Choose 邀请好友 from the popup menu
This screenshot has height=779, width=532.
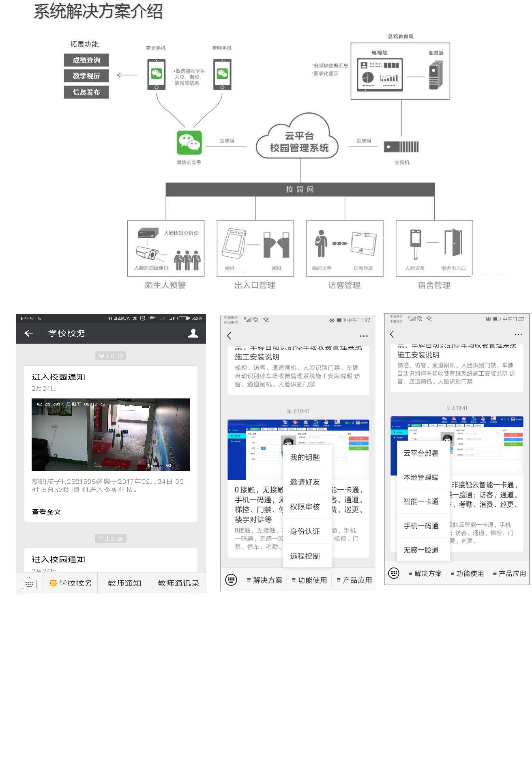click(307, 482)
